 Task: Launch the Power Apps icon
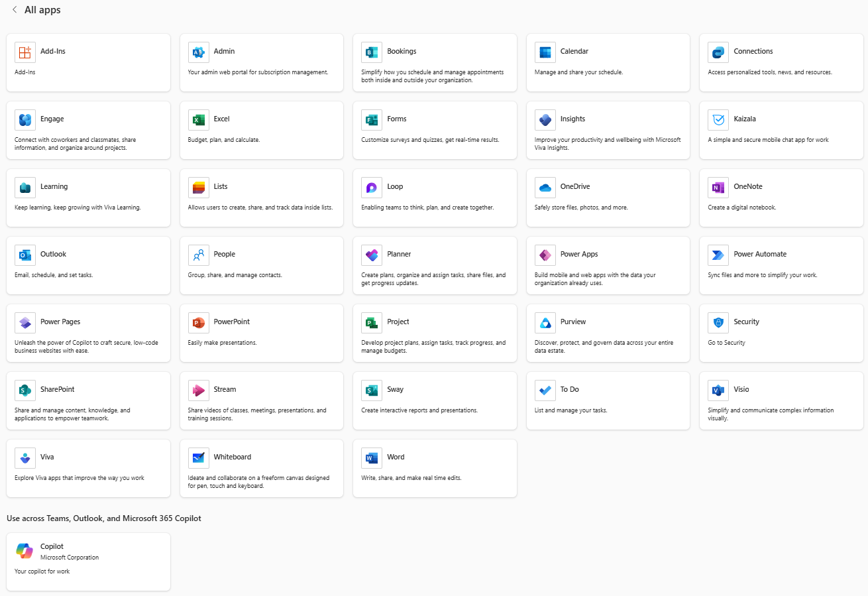click(x=545, y=255)
